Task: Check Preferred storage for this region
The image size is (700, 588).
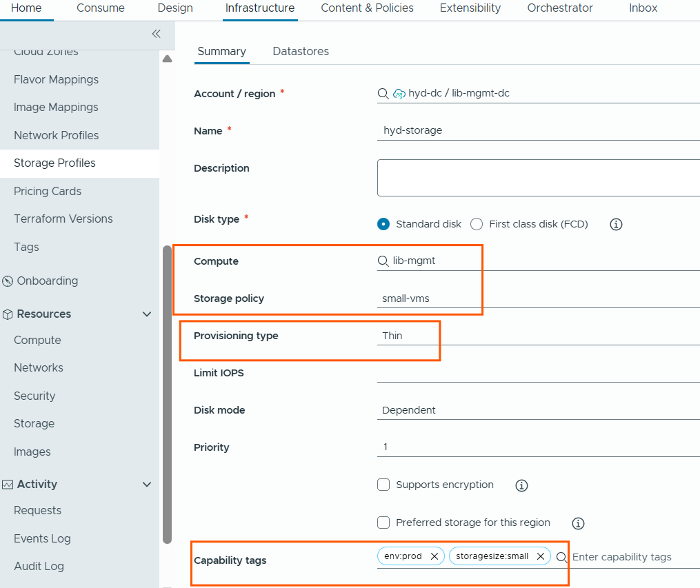Action: pos(384,523)
